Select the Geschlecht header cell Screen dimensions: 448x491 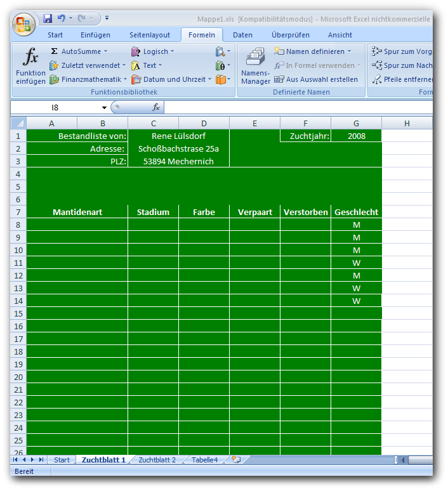356,212
